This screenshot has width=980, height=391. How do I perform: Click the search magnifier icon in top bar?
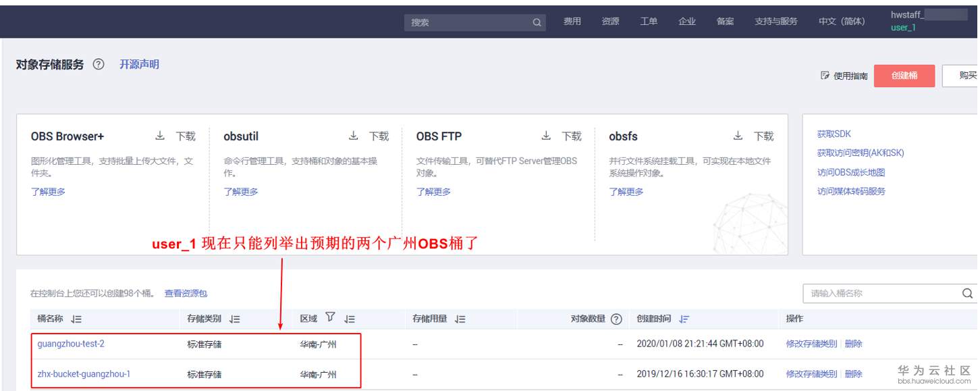pyautogui.click(x=537, y=22)
